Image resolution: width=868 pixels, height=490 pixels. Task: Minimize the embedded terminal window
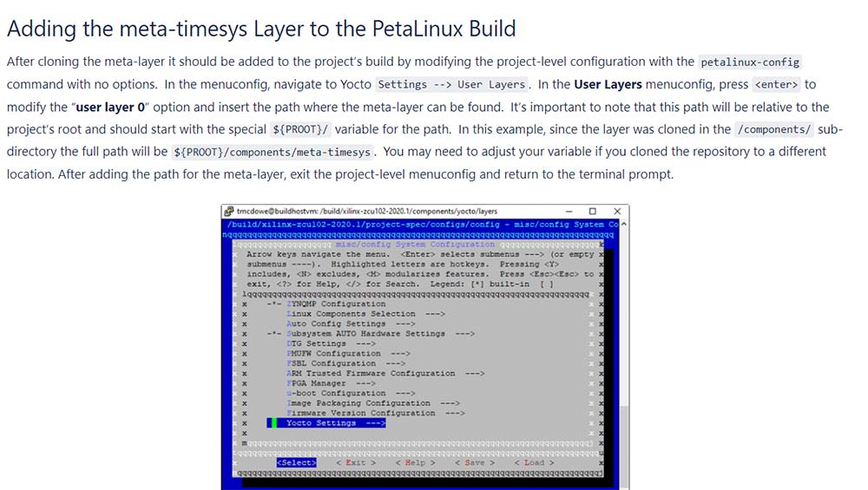tap(569, 212)
